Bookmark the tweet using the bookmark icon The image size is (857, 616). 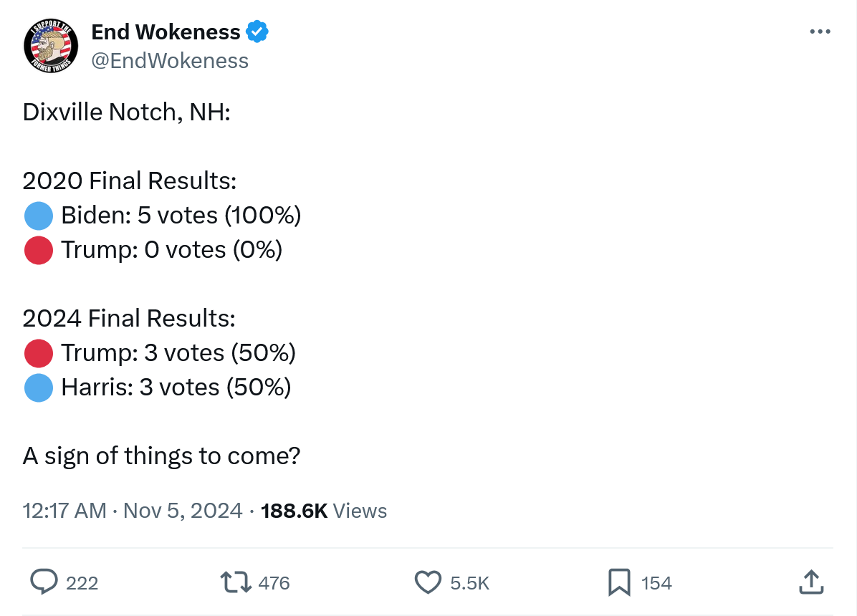tap(618, 582)
